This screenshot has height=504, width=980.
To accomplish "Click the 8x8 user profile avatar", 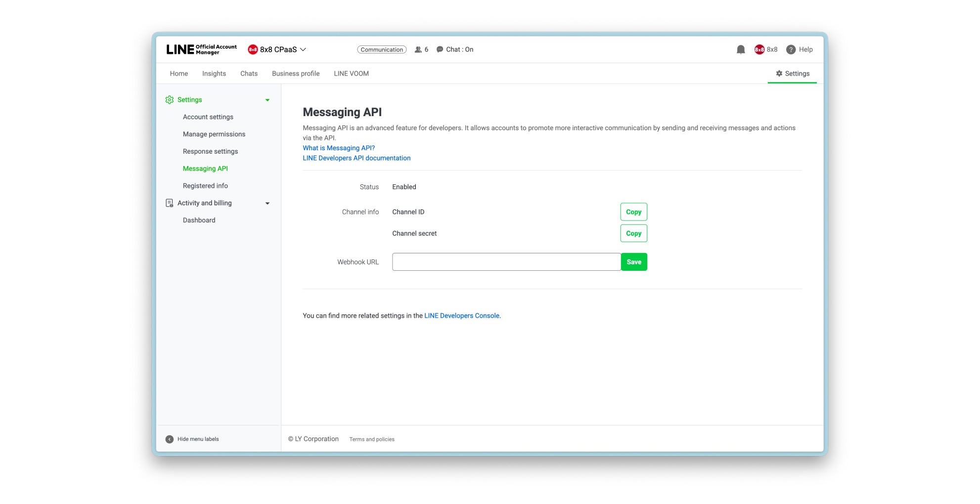I will 759,49.
